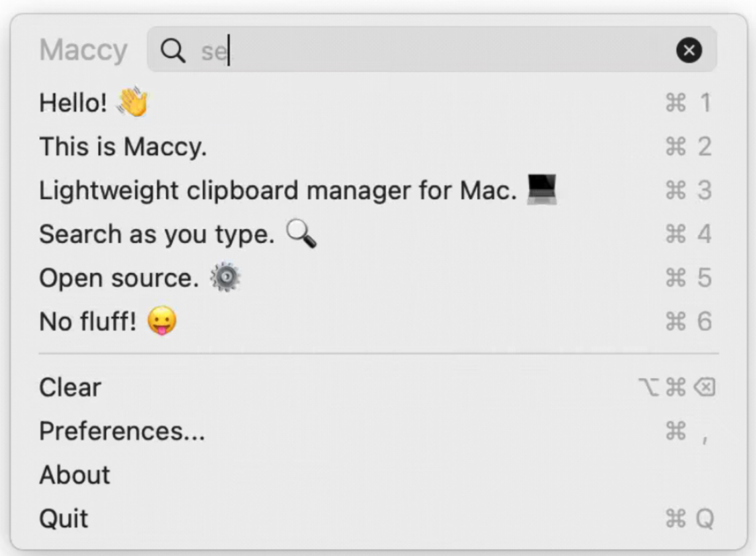Click the magnifying glass emoji after 'type.'
Viewport: 756px width, 556px height.
pyautogui.click(x=301, y=234)
